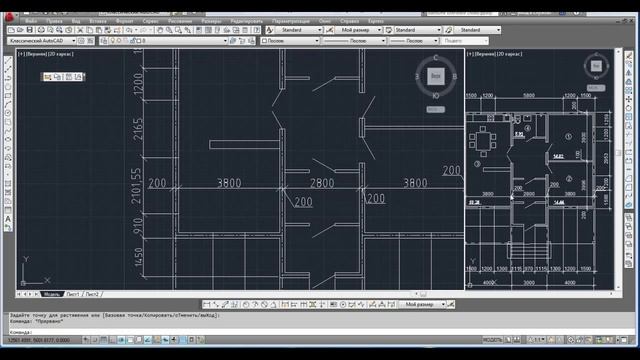Click the 1:1 annotation scale button
The height and width of the screenshot is (360, 640).
(536, 340)
